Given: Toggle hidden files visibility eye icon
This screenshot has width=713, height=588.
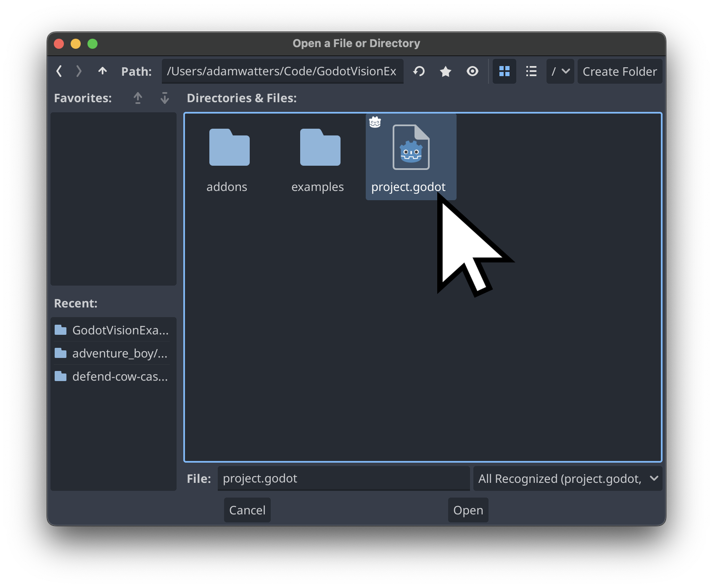Looking at the screenshot, I should point(473,72).
